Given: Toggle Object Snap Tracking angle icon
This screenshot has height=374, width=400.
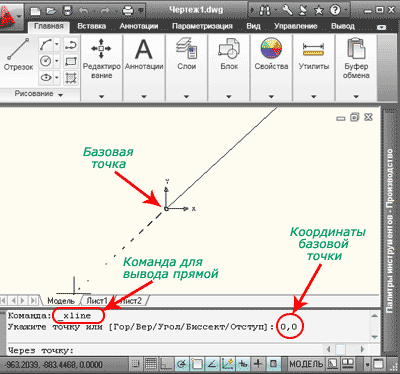Looking at the screenshot, I should 212,364.
